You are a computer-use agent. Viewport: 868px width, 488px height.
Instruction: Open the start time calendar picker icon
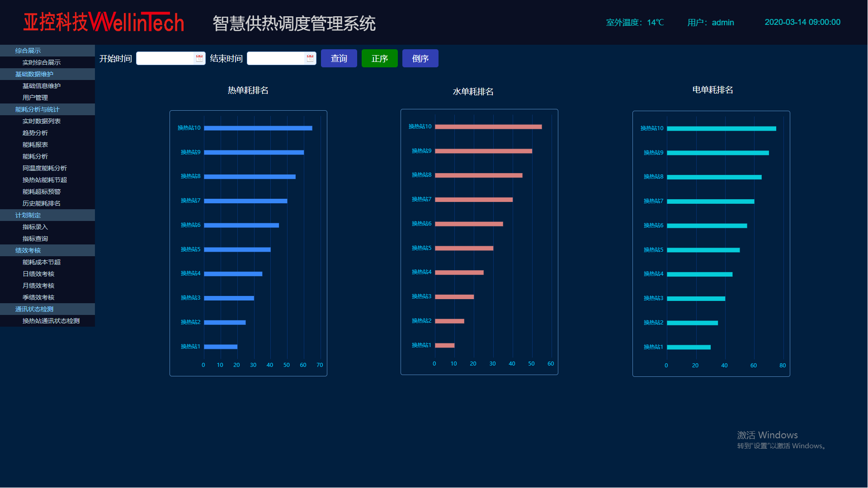pos(199,58)
